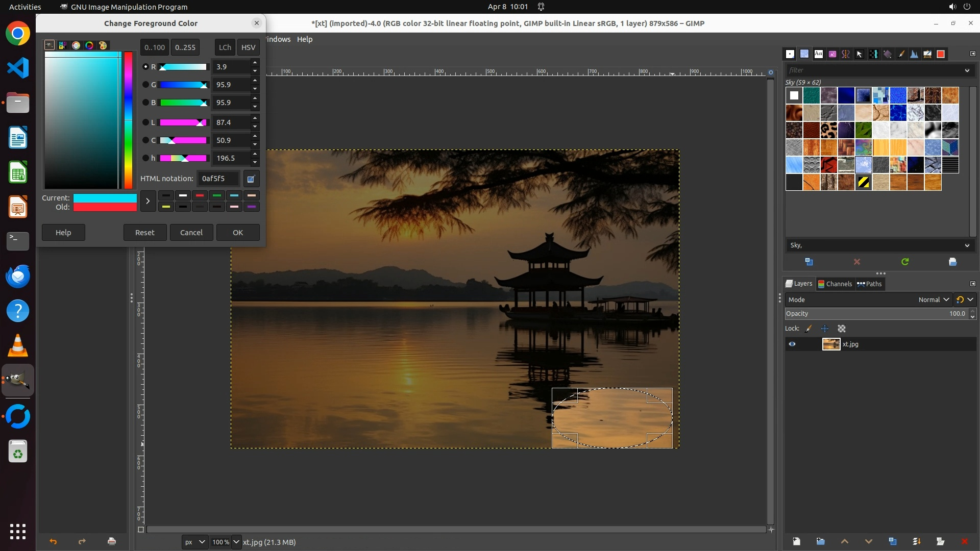Viewport: 980px width, 551px height.
Task: Click the Old red color swatch
Action: click(105, 207)
